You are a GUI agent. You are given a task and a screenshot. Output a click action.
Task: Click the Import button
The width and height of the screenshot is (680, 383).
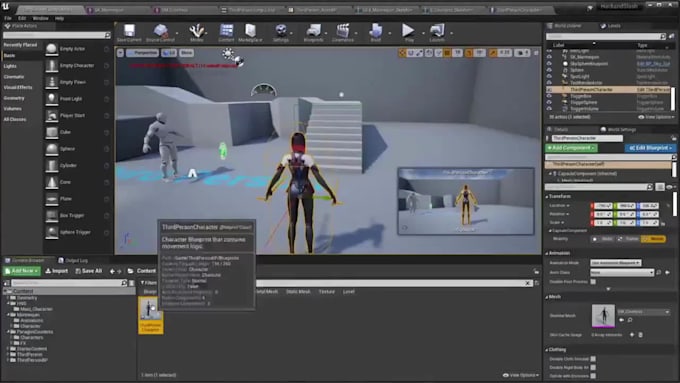point(57,271)
